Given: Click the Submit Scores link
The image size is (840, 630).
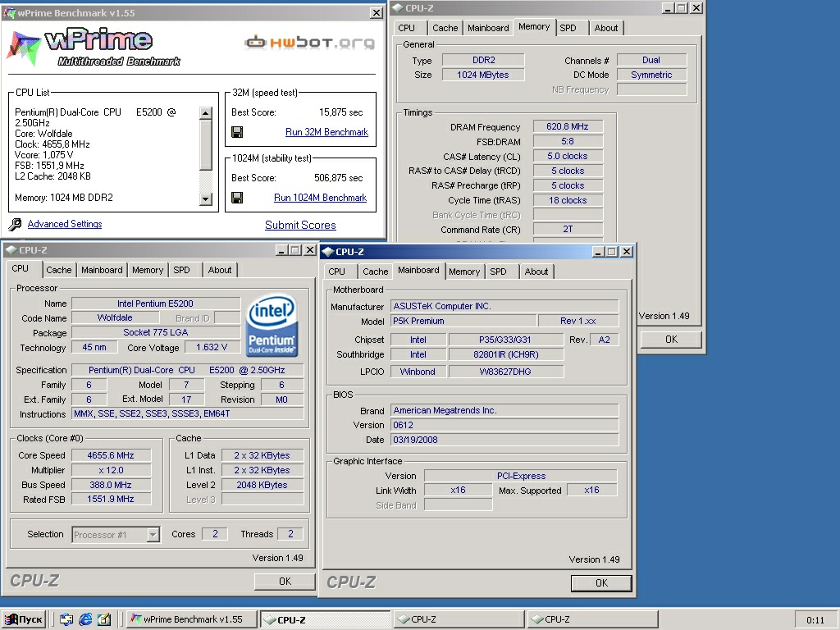Looking at the screenshot, I should point(300,225).
